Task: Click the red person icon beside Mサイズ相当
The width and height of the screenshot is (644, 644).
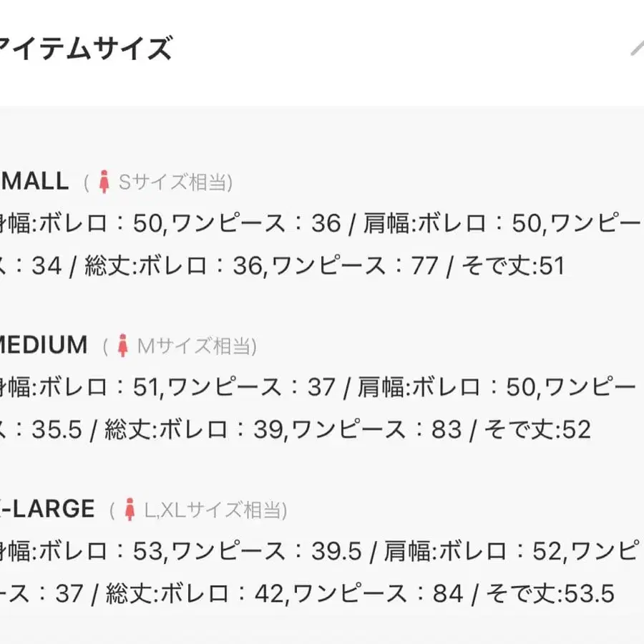Action: click(123, 346)
